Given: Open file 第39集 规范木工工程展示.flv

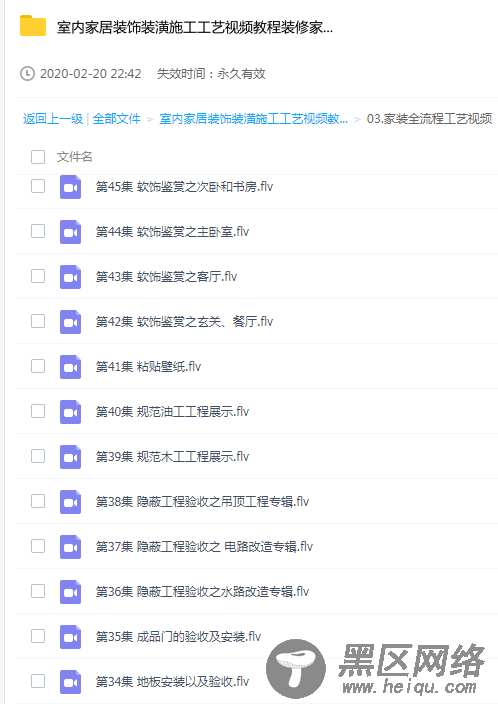Looking at the screenshot, I should coord(172,457).
